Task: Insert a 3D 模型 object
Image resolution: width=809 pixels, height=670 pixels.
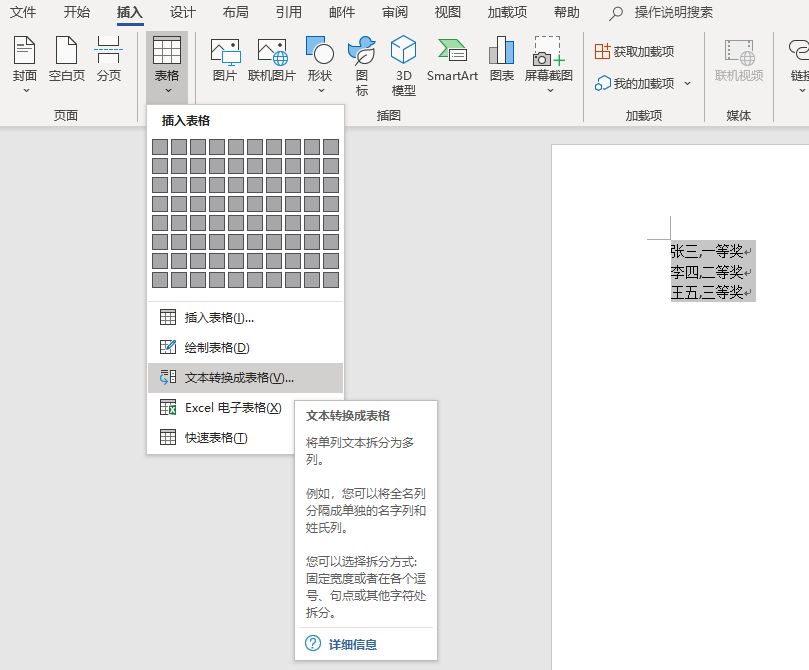Action: (404, 62)
